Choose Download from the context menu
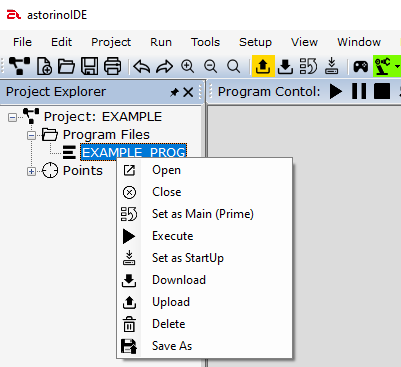 pyautogui.click(x=204, y=280)
